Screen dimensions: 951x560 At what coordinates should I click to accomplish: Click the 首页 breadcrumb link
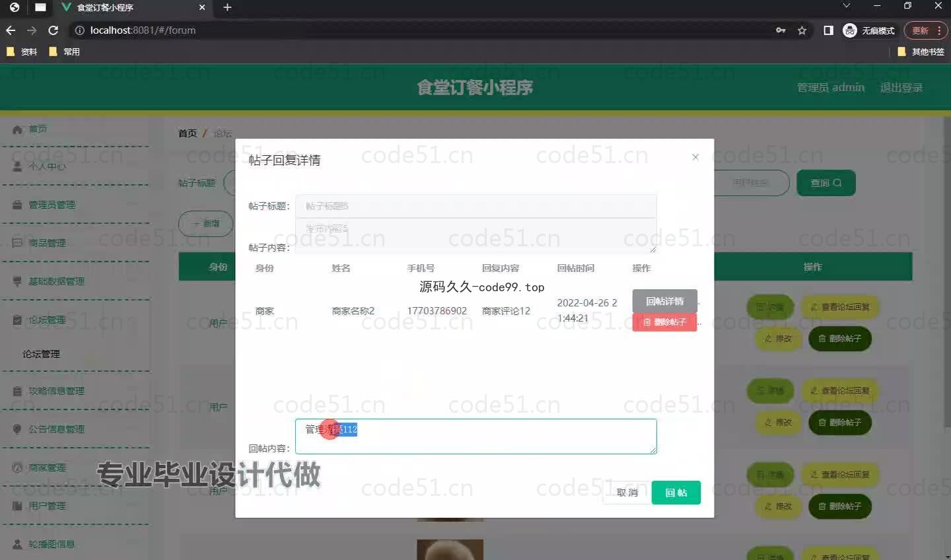(x=188, y=133)
